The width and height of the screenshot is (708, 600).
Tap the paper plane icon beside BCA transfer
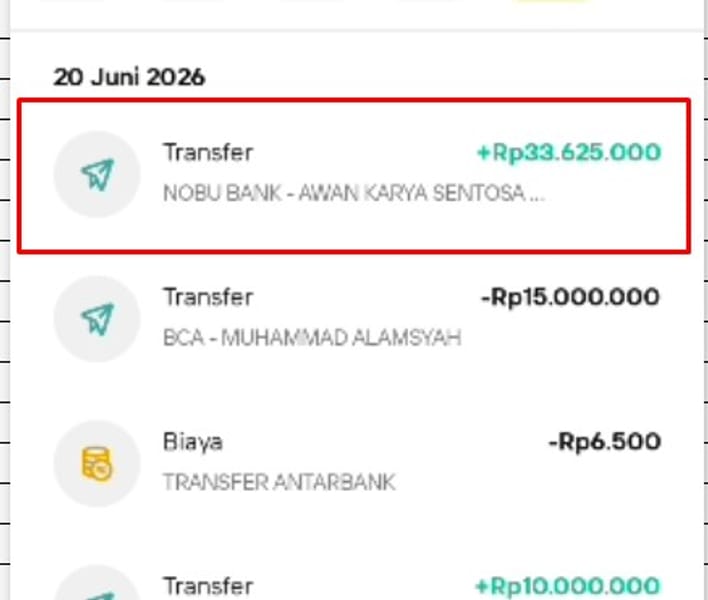[x=98, y=319]
